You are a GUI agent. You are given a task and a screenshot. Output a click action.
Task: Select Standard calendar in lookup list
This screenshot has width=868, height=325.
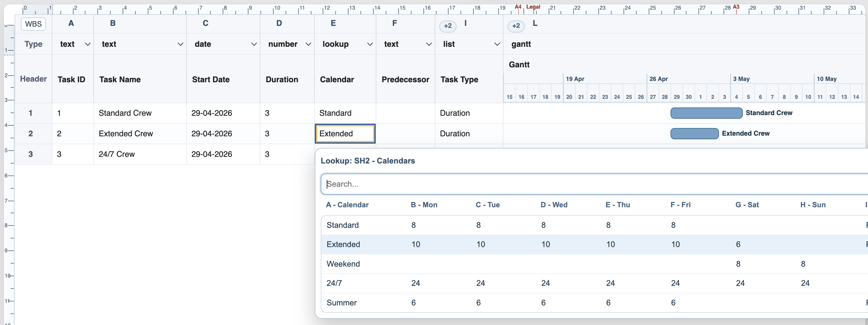point(594,225)
